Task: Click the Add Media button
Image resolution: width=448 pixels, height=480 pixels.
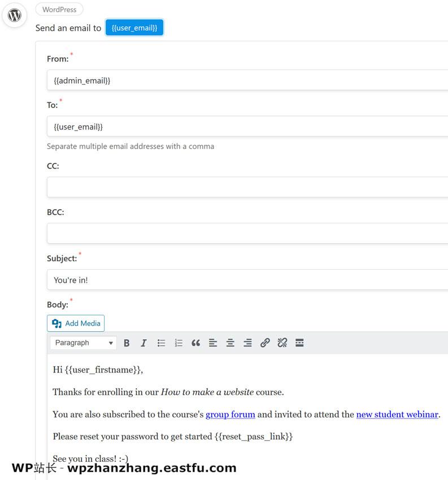Action: tap(76, 323)
